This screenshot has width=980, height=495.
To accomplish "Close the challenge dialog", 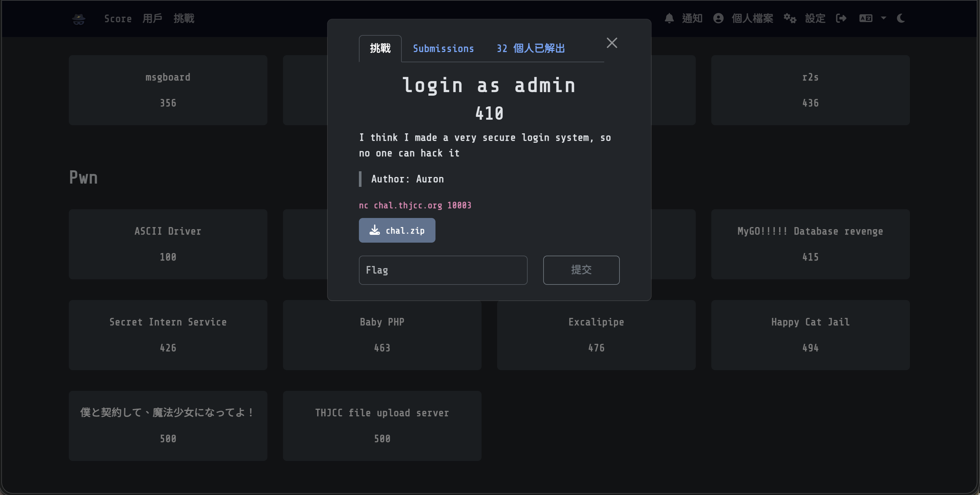I will click(612, 42).
